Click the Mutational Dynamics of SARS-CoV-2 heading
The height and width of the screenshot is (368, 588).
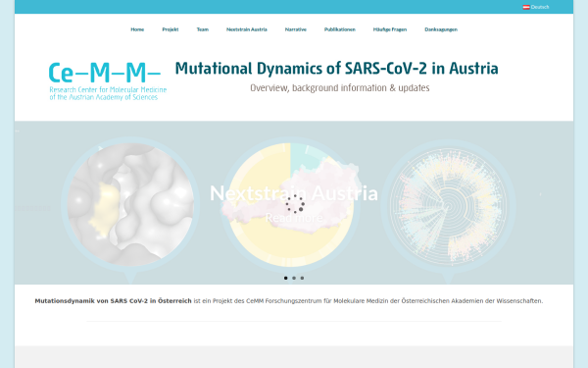pos(337,69)
